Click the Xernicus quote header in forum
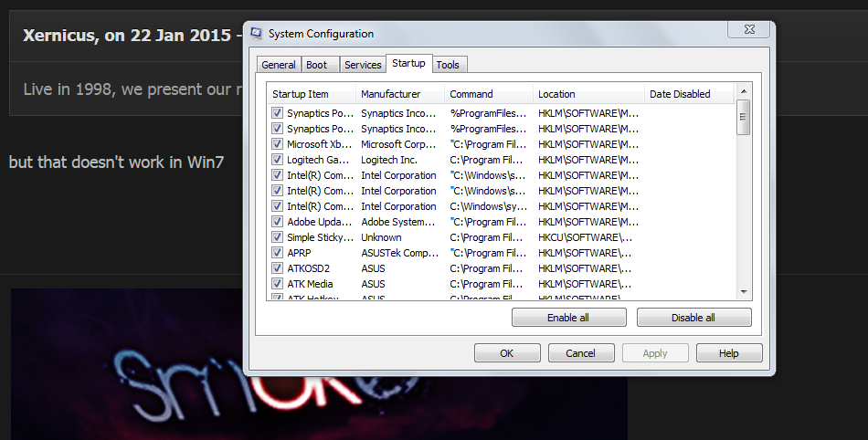Screen dimensions: 868x440 coord(127,36)
